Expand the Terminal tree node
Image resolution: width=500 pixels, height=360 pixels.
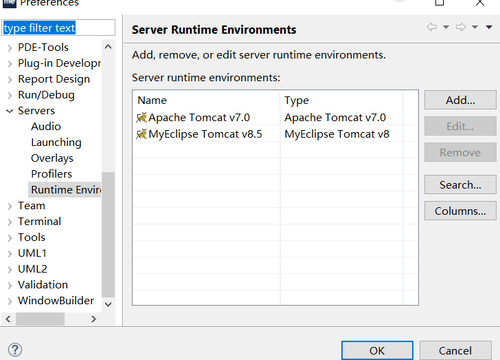click(10, 222)
